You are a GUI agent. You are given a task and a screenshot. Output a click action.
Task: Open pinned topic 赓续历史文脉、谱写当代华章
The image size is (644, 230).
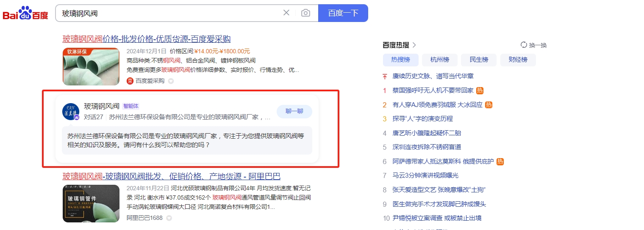[433, 76]
